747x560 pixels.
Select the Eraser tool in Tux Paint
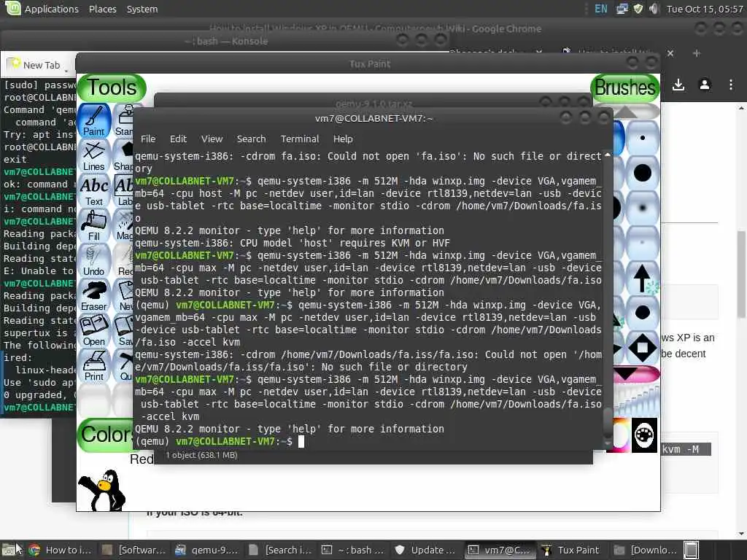pos(94,296)
